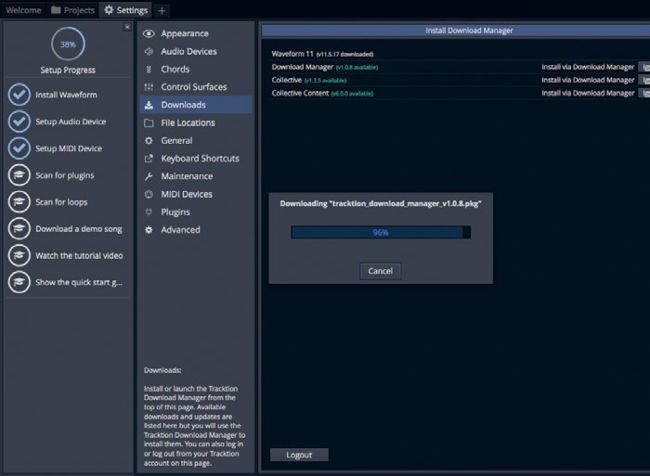Click the Plugins plug icon

149,212
